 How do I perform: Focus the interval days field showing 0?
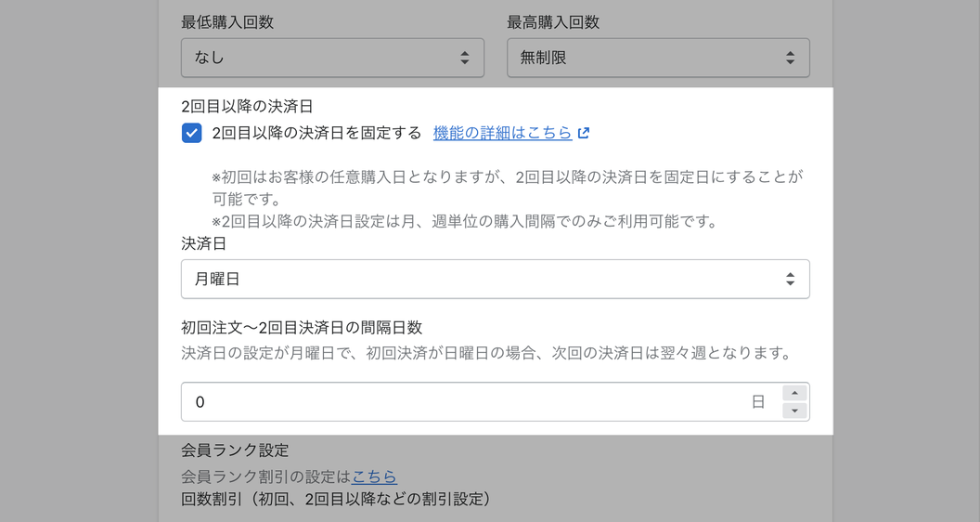(x=464, y=402)
